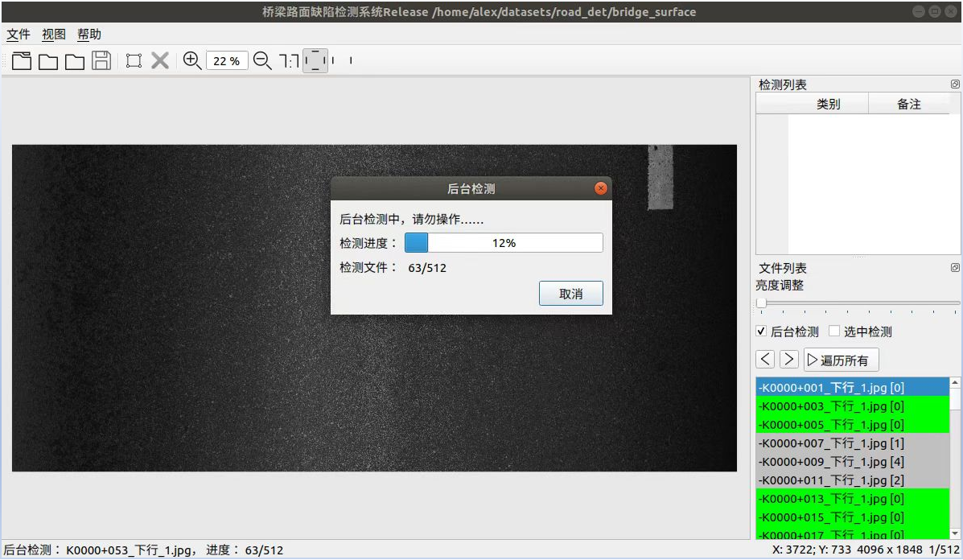Zoom in with the magnifier plus icon
Viewport: 963px width, 560px height.
coord(192,60)
